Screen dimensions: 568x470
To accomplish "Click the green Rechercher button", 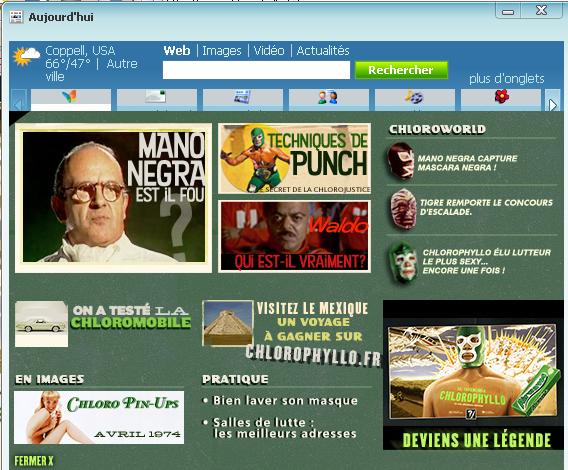I will coord(401,70).
